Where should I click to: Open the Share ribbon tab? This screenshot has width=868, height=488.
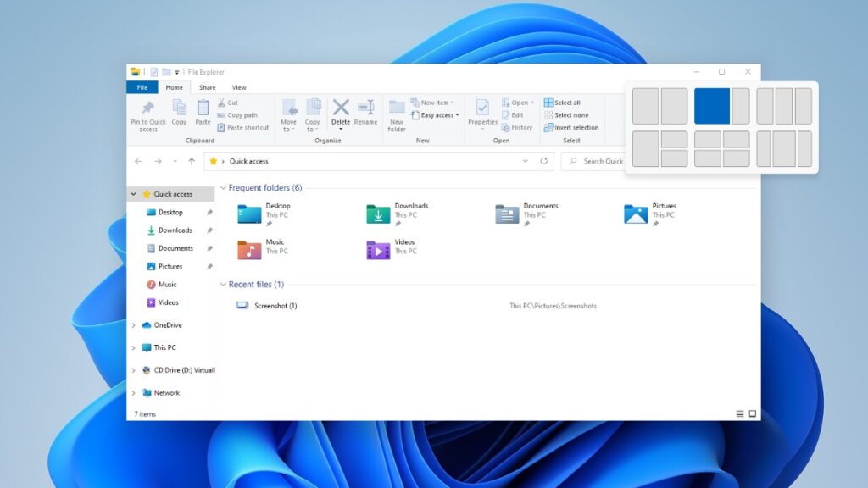point(207,87)
